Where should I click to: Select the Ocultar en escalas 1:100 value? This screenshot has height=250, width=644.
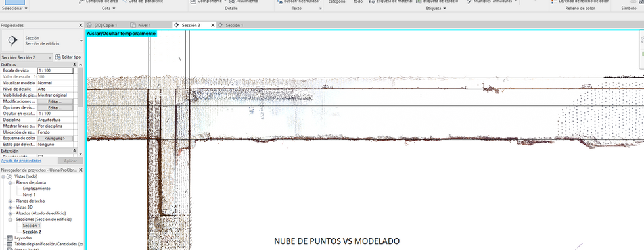point(55,113)
